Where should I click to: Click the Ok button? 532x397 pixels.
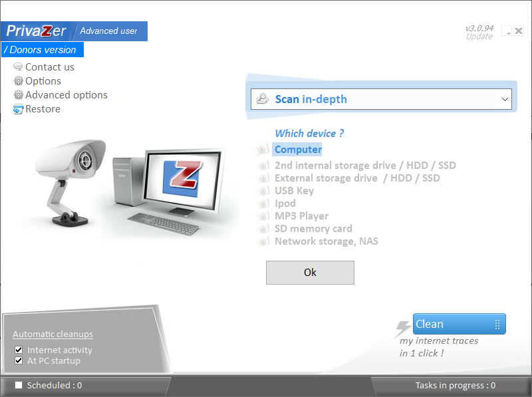(310, 273)
